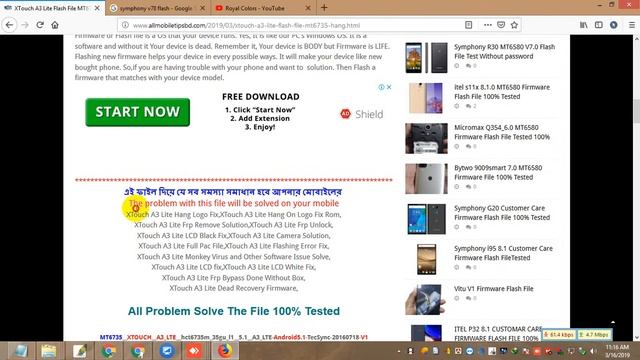Close the XTouch A3 Lite Flash File tab
The image size is (640, 360).
(97, 8)
